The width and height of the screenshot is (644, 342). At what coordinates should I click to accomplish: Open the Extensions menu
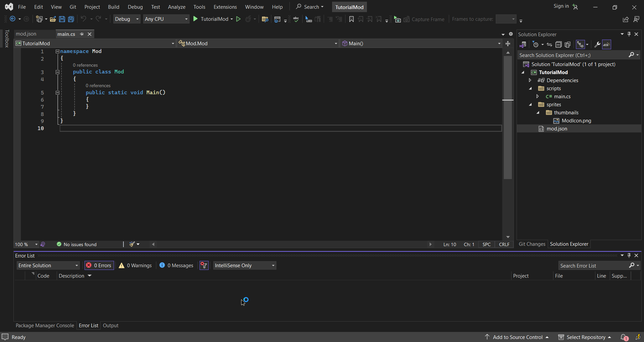[225, 7]
